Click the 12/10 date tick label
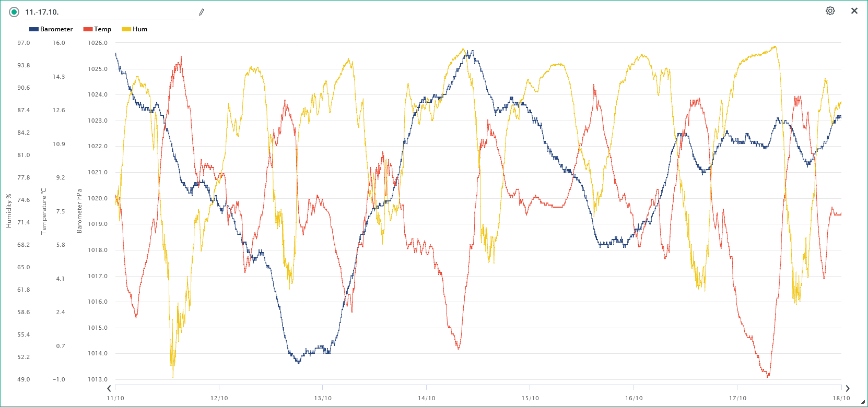This screenshot has width=868, height=407. pyautogui.click(x=219, y=398)
